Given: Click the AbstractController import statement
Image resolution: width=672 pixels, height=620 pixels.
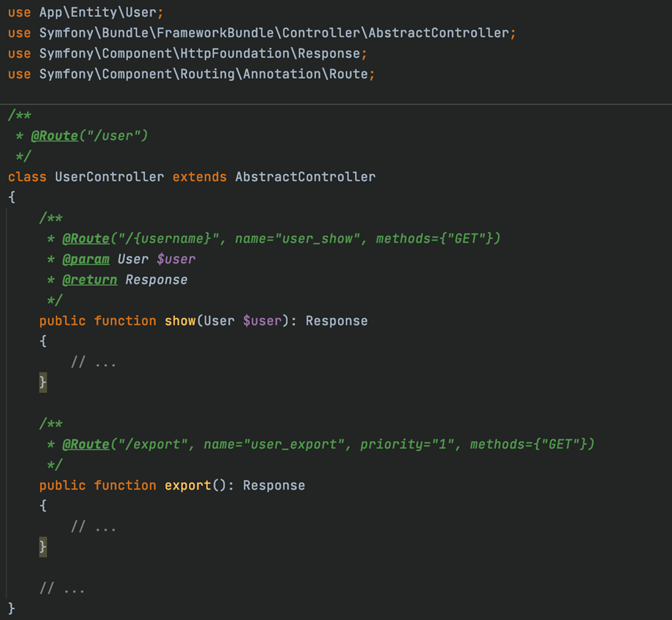Looking at the screenshot, I should click(x=262, y=33).
